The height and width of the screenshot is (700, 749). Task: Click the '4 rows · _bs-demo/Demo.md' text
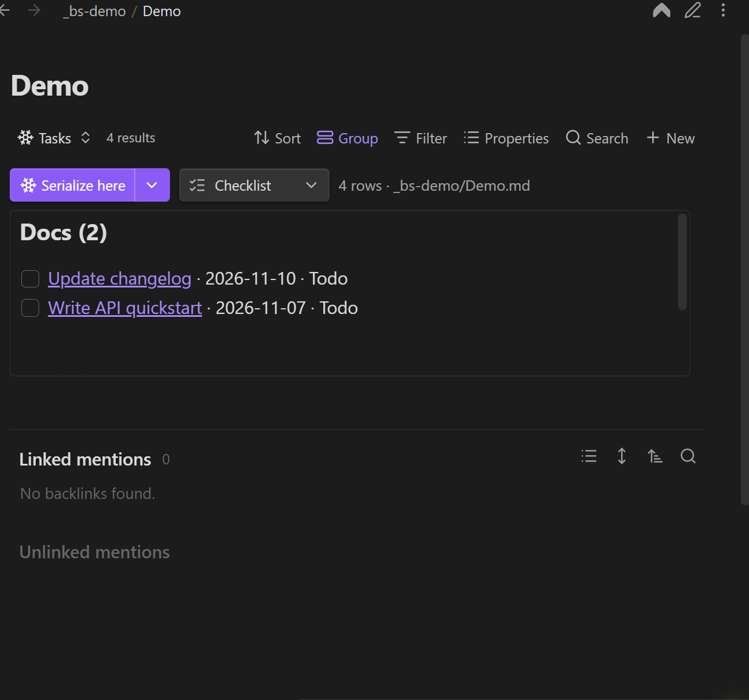coord(434,186)
